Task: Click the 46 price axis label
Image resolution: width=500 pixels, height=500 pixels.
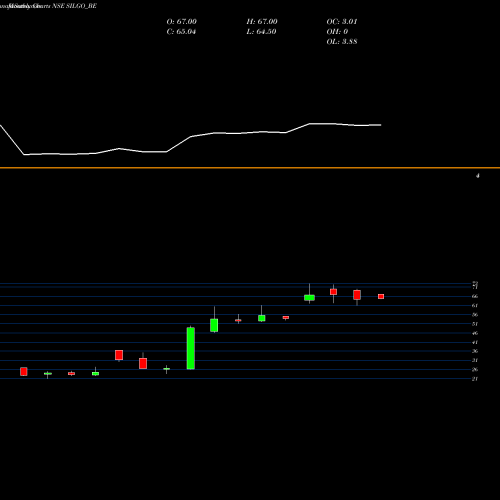Action: point(475,333)
